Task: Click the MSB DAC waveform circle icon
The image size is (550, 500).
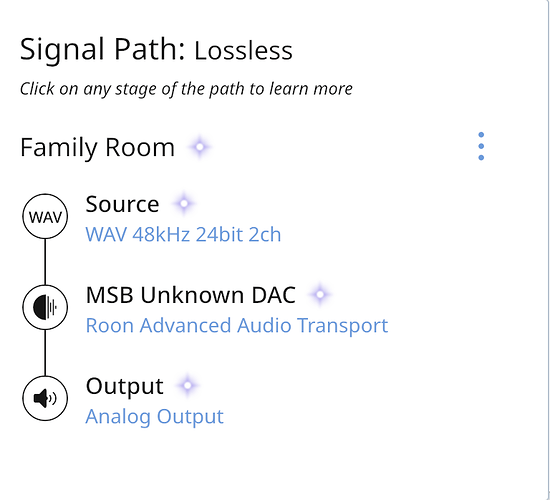Action: coord(45,307)
